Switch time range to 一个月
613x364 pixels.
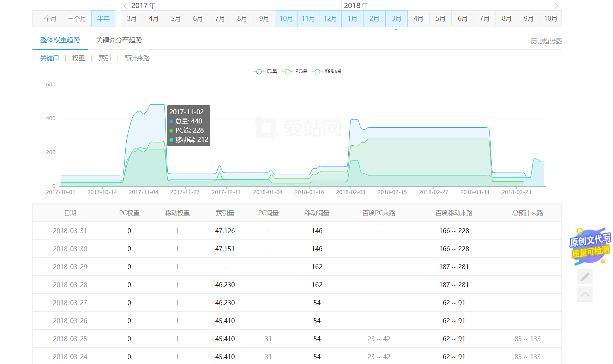click(x=47, y=18)
